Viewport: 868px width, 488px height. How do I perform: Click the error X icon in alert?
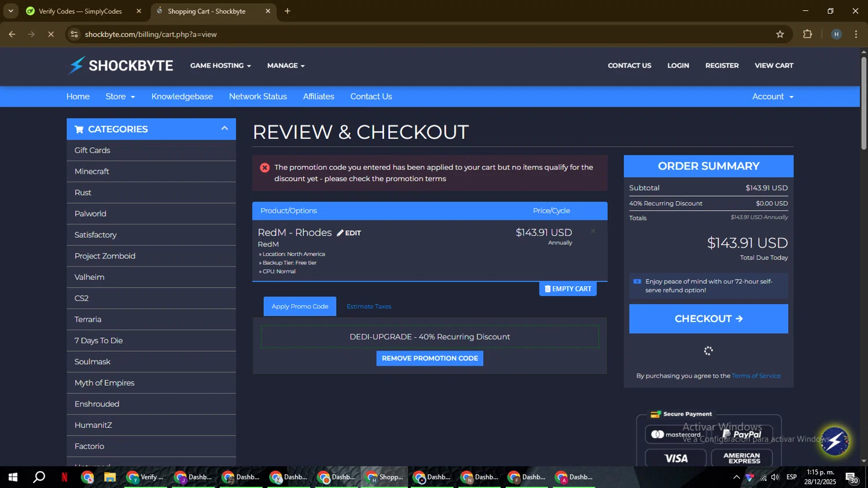pos(264,168)
